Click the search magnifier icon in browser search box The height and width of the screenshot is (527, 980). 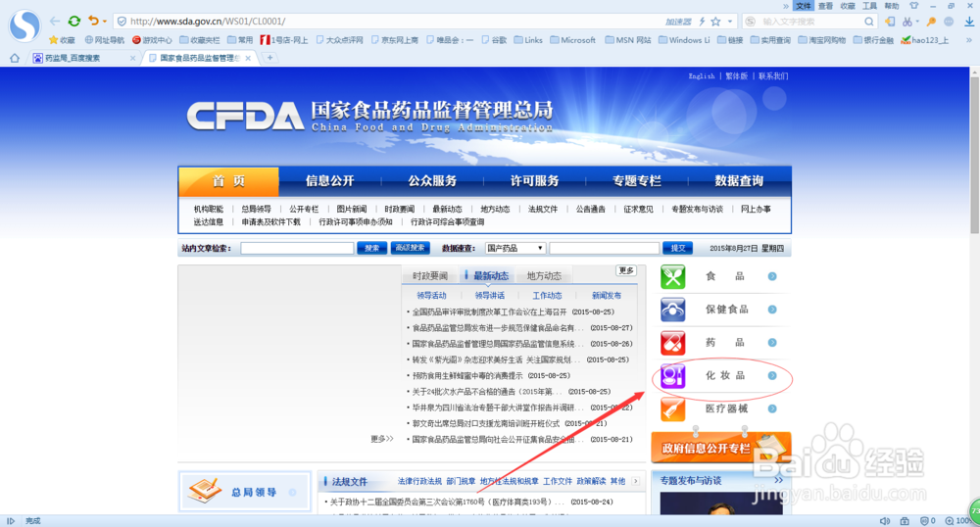[868, 22]
